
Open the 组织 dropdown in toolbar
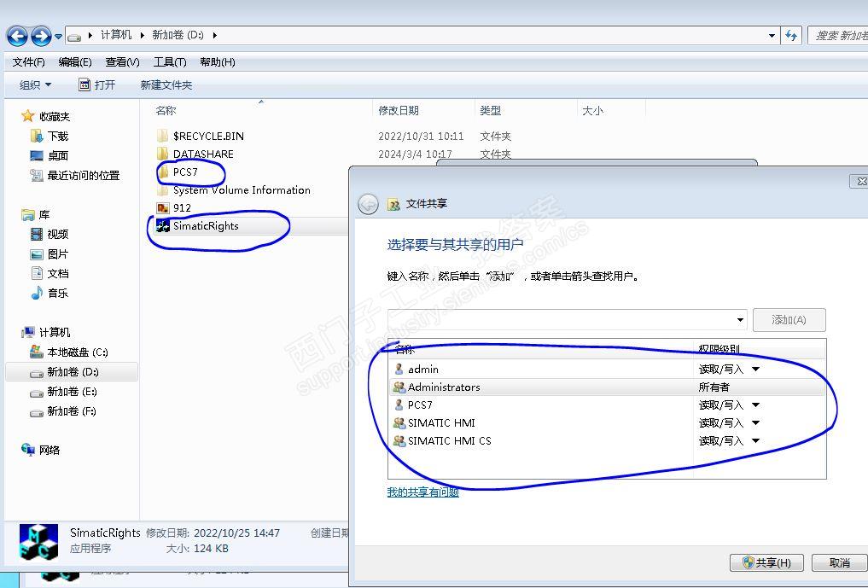(36, 85)
